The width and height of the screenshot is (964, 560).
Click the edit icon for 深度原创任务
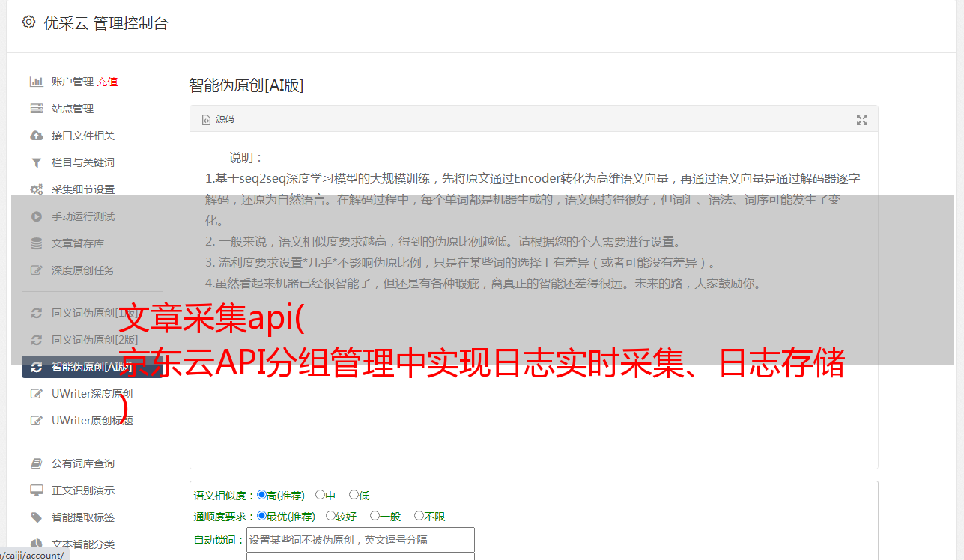pos(36,270)
